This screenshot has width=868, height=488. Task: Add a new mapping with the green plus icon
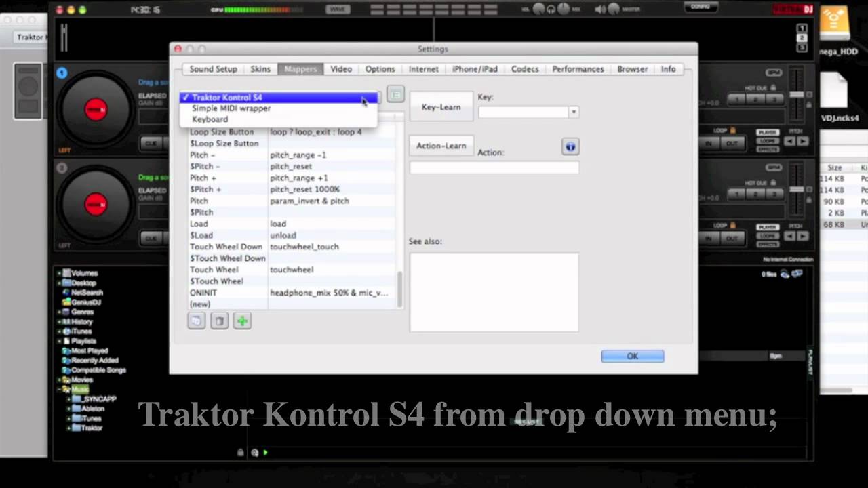pos(242,321)
